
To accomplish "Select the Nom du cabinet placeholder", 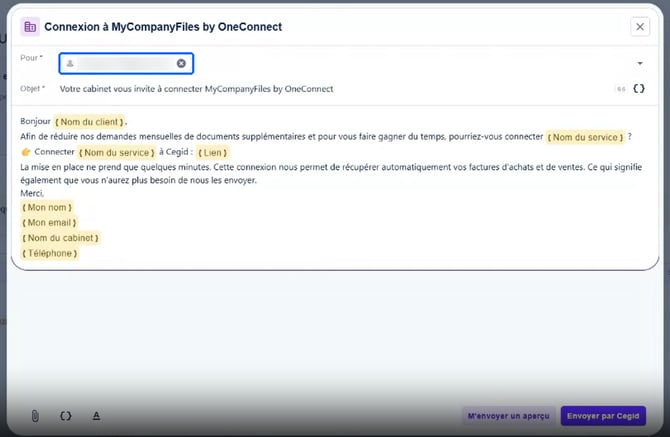I will (x=60, y=238).
